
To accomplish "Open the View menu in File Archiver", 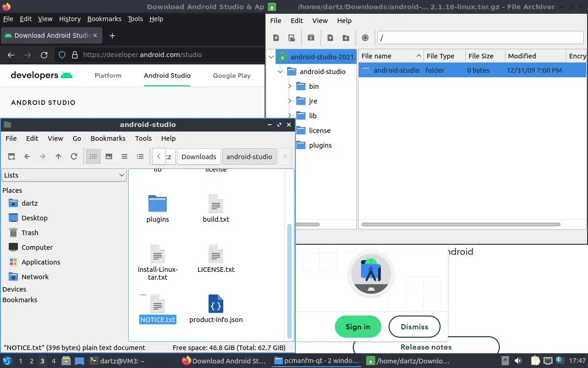I will pyautogui.click(x=320, y=20).
